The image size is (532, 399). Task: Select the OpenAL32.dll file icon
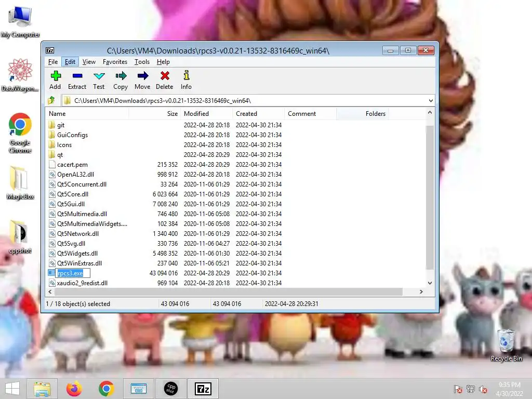[x=52, y=175]
